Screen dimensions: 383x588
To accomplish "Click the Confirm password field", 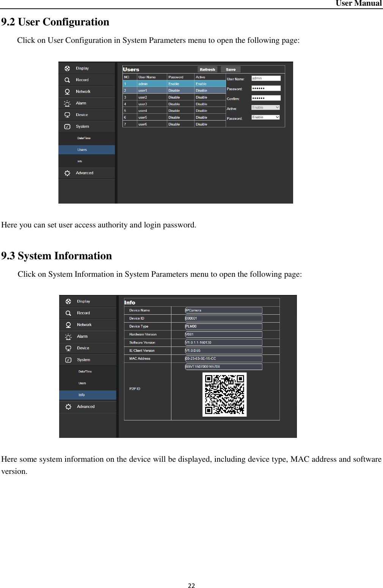I will click(266, 98).
